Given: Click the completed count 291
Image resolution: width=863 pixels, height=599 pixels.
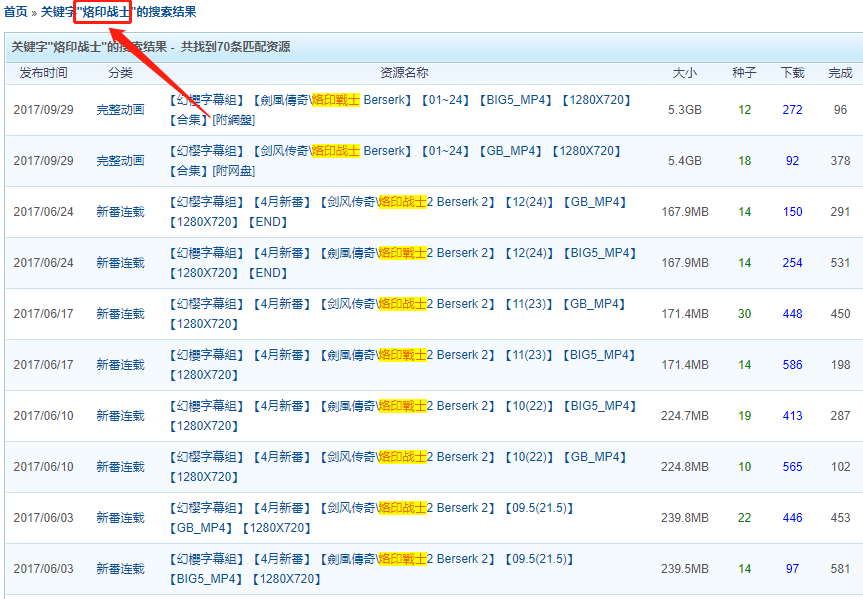Looking at the screenshot, I should [840, 212].
